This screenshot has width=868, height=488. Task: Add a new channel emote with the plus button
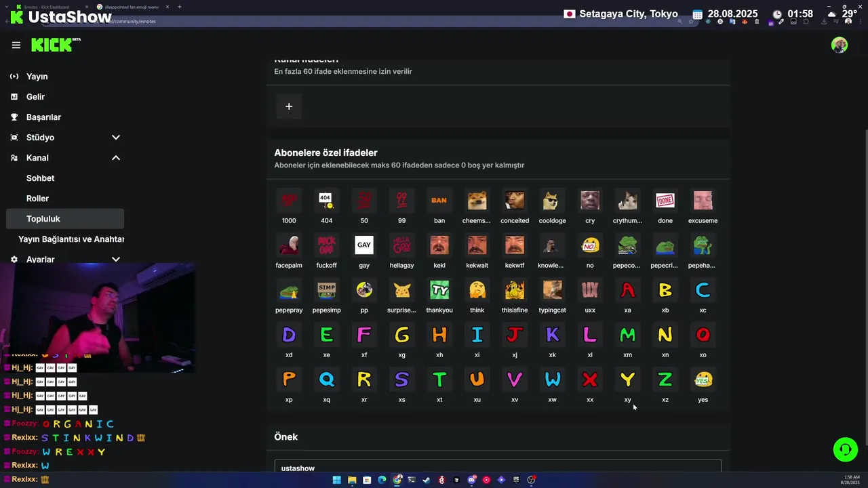pyautogui.click(x=289, y=106)
